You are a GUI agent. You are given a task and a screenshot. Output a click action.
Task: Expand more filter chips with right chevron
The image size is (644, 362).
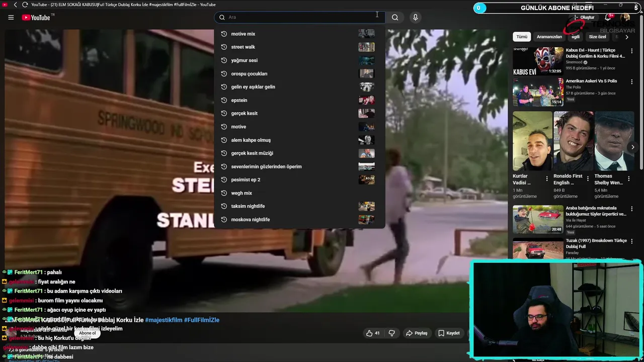tap(626, 37)
